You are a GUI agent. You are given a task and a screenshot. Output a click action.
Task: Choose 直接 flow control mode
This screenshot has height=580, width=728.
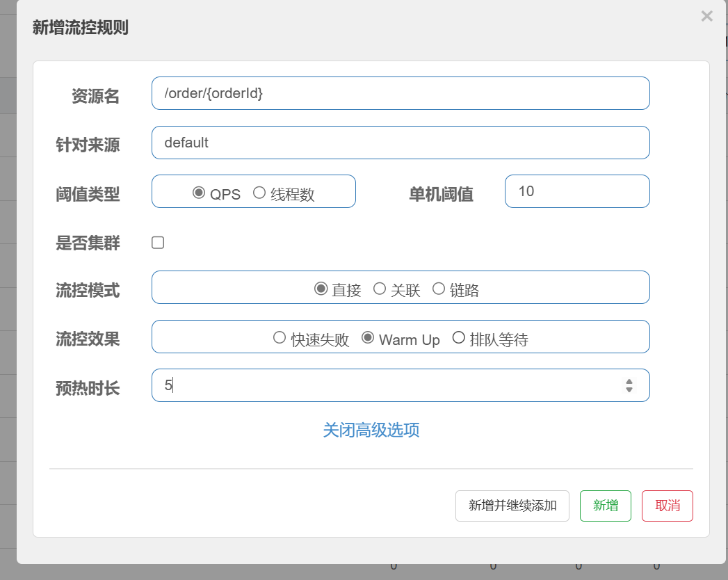coord(321,289)
